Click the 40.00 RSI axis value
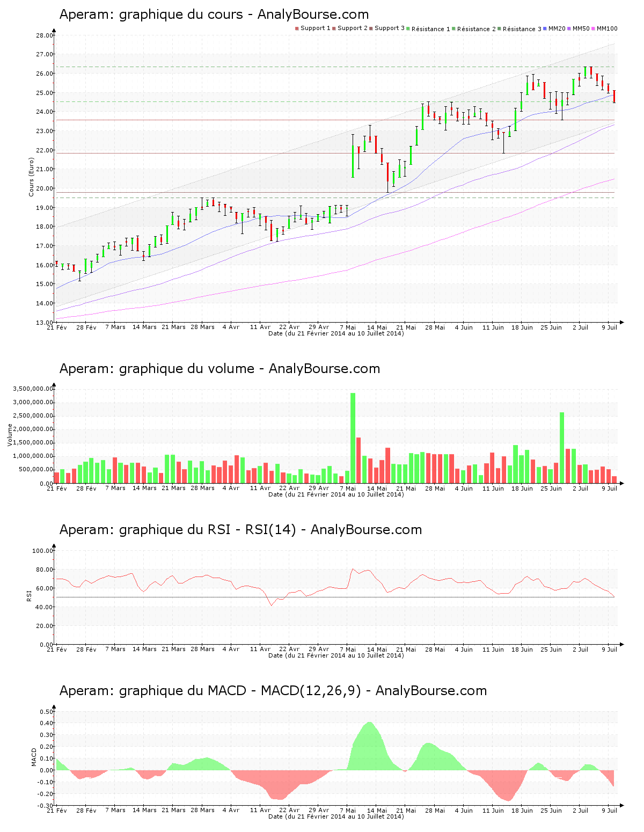This screenshot has height=832, width=644. (x=44, y=607)
